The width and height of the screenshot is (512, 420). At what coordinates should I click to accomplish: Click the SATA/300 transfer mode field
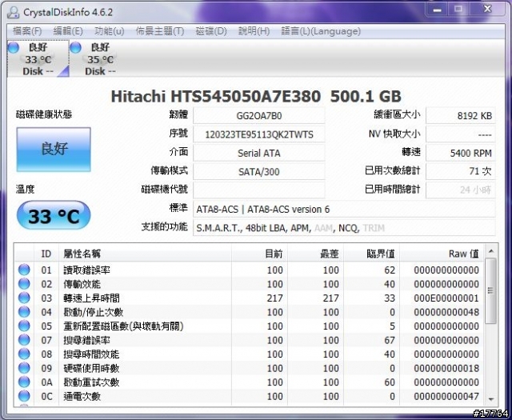click(259, 171)
